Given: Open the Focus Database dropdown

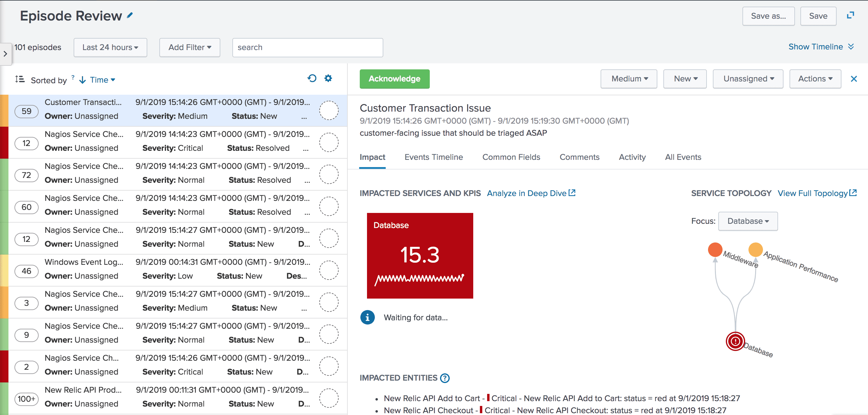Looking at the screenshot, I should click(x=748, y=221).
